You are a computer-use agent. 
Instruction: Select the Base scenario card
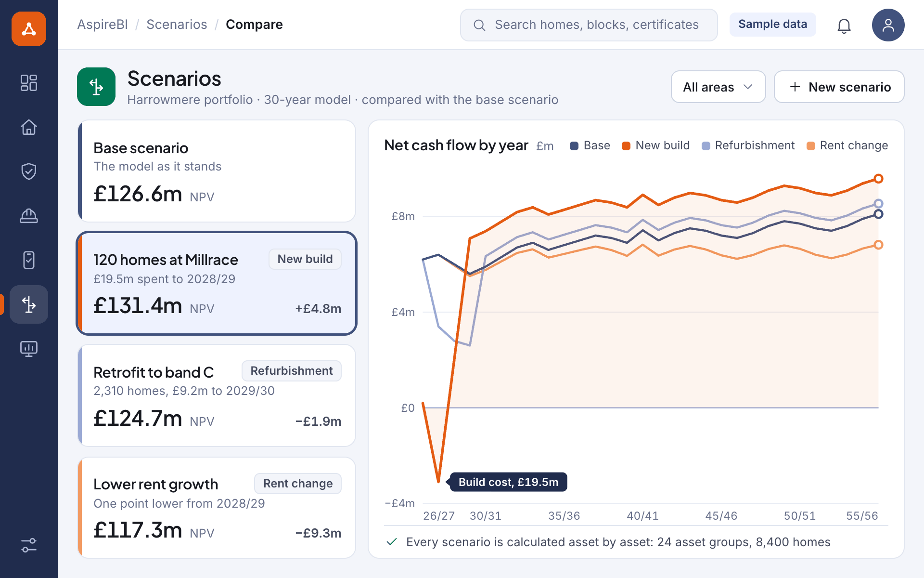point(217,171)
